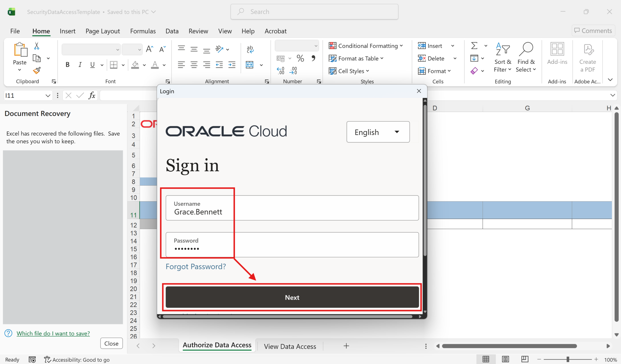
Task: Open the Data ribbon tab
Action: (172, 31)
